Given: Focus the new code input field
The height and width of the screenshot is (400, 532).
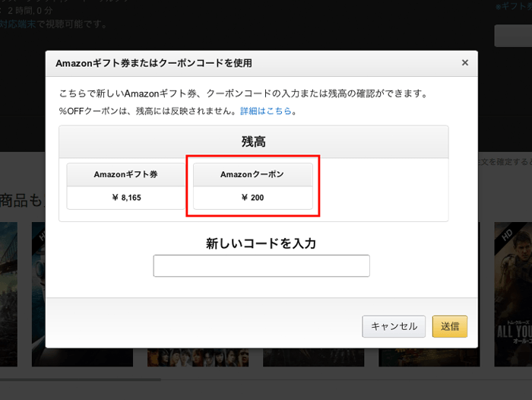Looking at the screenshot, I should 261,265.
